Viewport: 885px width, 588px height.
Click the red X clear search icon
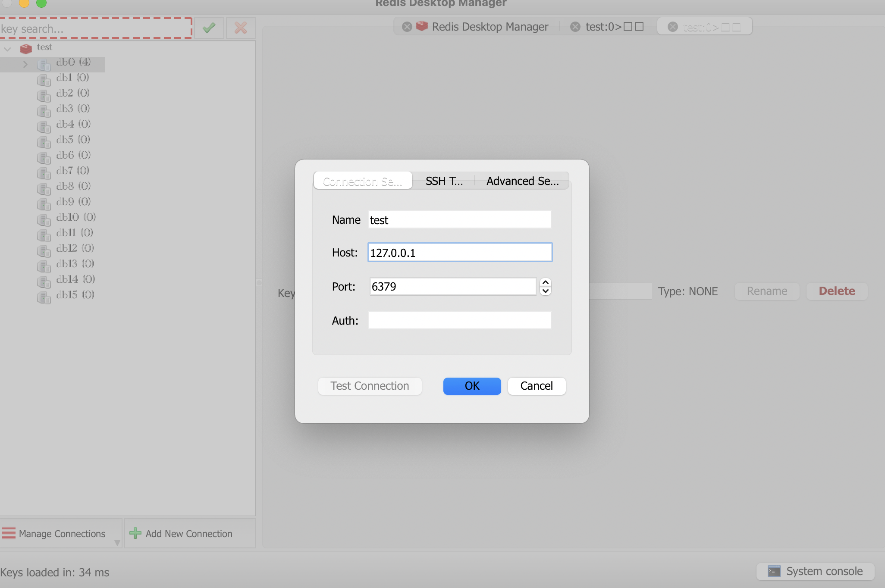click(241, 28)
